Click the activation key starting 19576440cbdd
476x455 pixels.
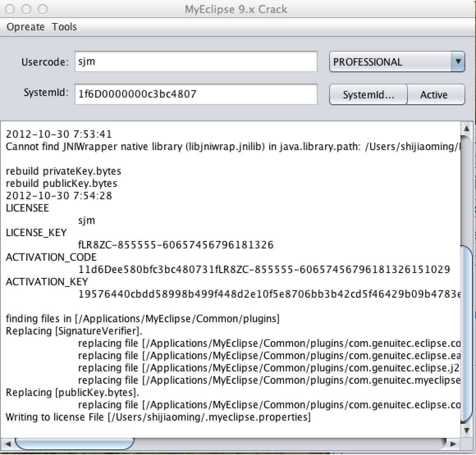(269, 294)
